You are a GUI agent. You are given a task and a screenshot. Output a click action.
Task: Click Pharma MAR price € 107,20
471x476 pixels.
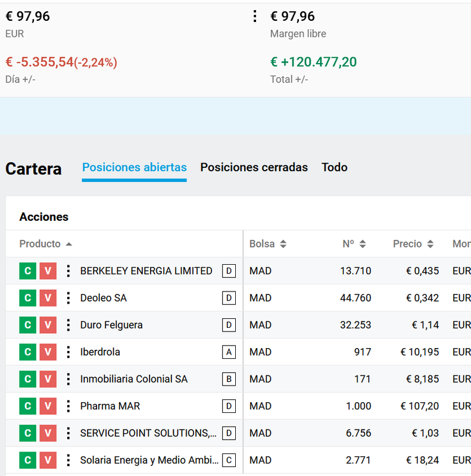click(420, 406)
